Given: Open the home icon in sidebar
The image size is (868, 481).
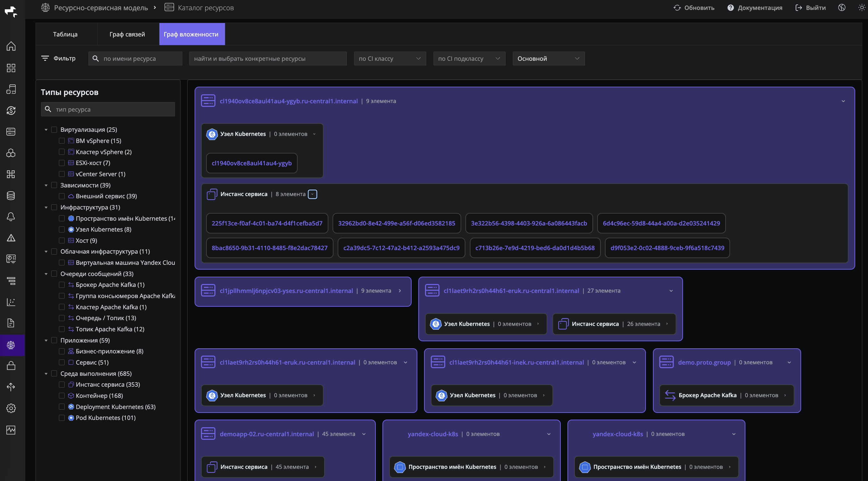Looking at the screenshot, I should 11,46.
